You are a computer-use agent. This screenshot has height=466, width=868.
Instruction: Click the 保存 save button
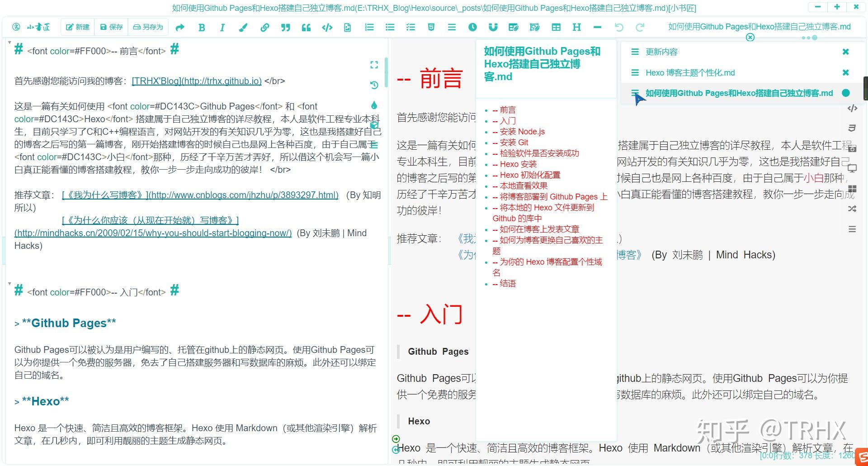tap(111, 27)
